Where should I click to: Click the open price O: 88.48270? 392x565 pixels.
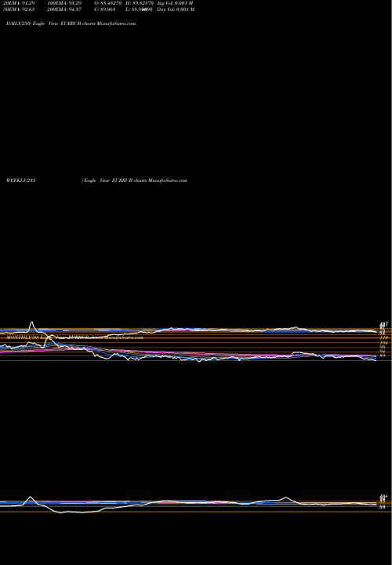coord(109,3)
